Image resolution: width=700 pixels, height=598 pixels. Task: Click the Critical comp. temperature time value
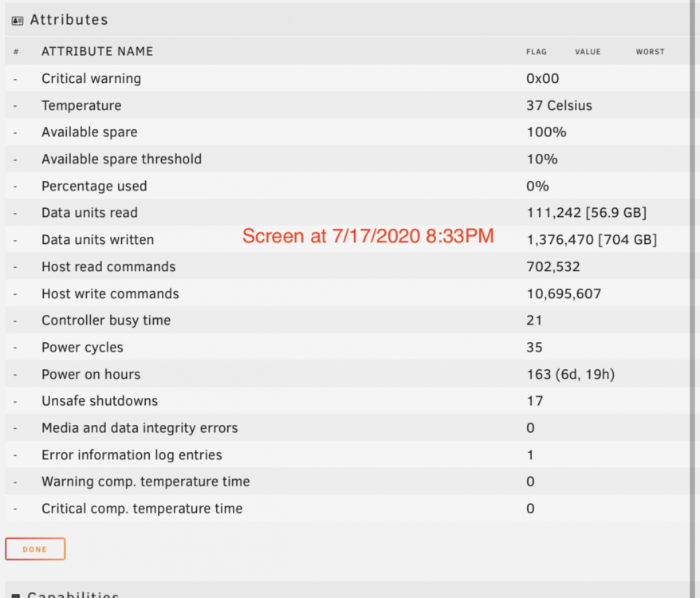point(530,509)
